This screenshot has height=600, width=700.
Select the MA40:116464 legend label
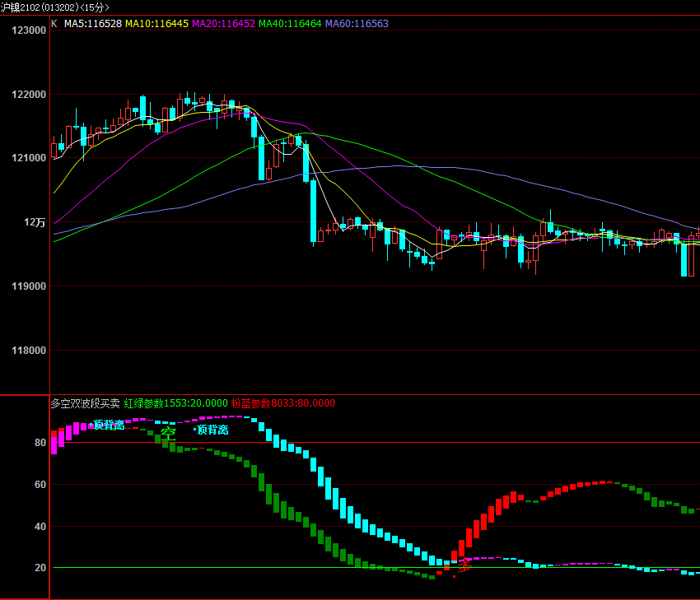coord(290,24)
